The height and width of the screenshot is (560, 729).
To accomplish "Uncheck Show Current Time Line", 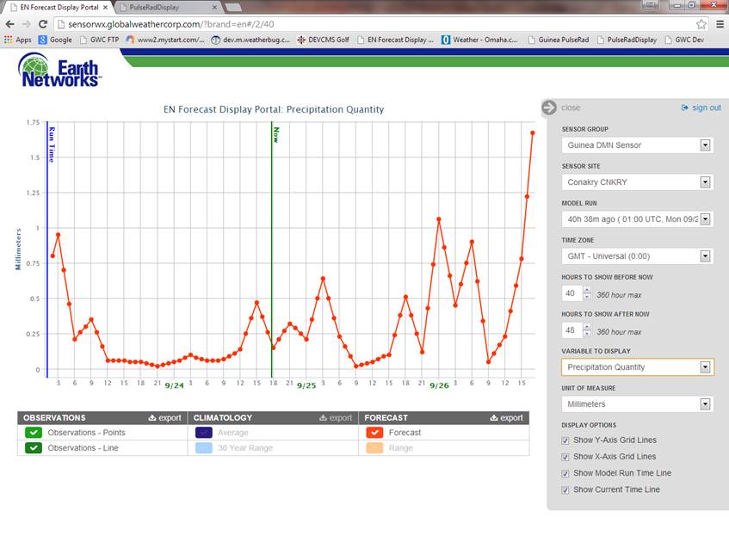I will [x=565, y=490].
